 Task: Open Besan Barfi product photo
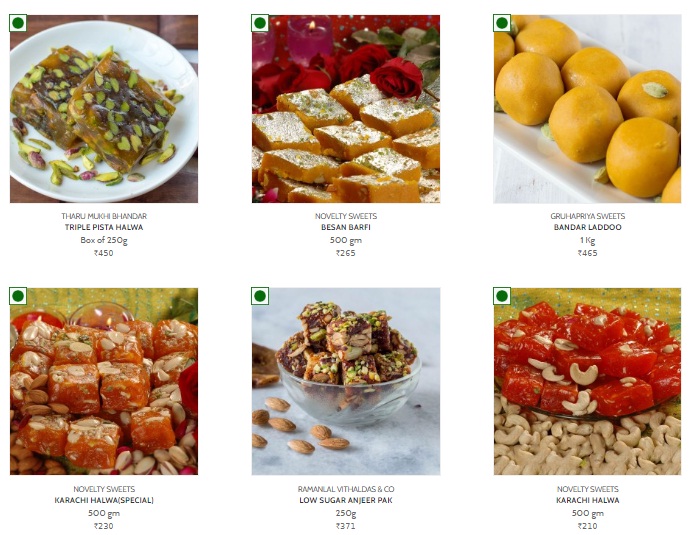tap(346, 109)
